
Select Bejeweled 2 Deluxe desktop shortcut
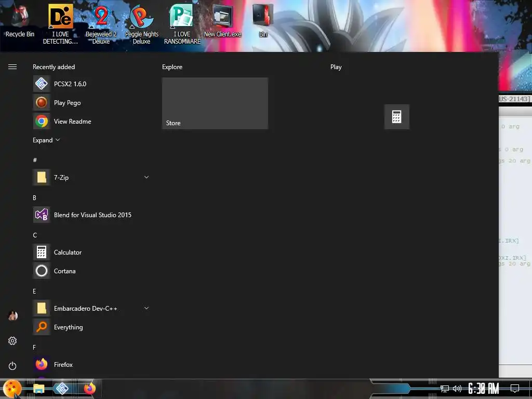[101, 24]
